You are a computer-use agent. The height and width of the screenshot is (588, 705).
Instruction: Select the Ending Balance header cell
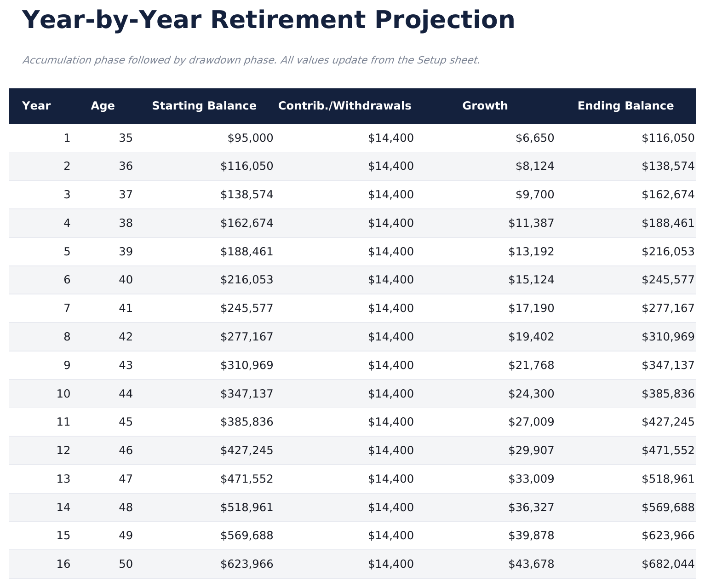point(625,106)
